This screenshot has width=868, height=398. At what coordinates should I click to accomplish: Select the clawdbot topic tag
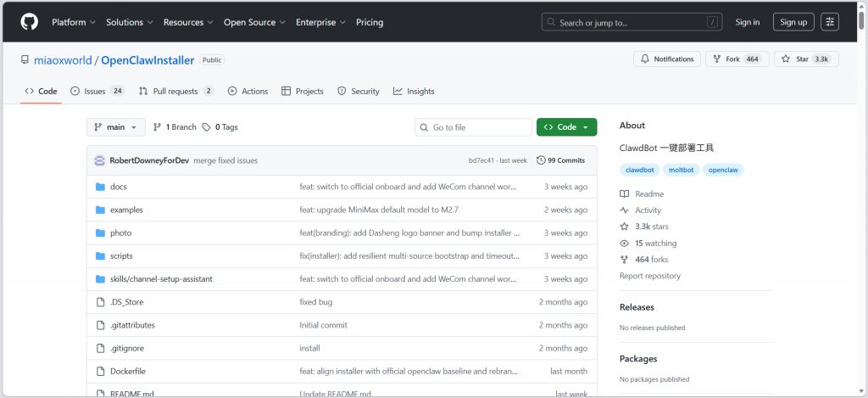[x=640, y=171]
